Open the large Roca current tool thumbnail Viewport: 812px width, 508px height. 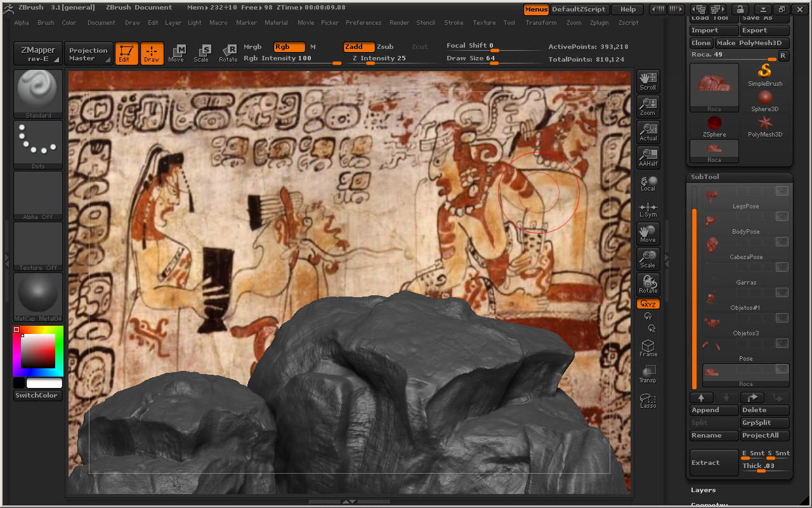pyautogui.click(x=714, y=88)
